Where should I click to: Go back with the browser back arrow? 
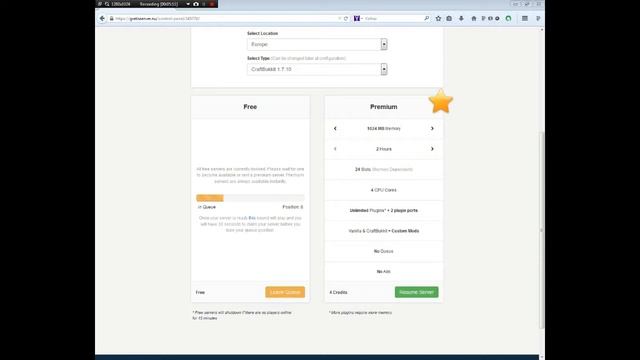pos(102,18)
